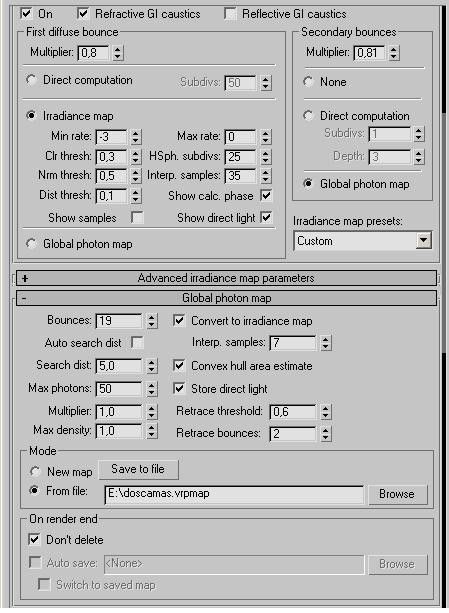Select None for secondary bounces

point(308,82)
